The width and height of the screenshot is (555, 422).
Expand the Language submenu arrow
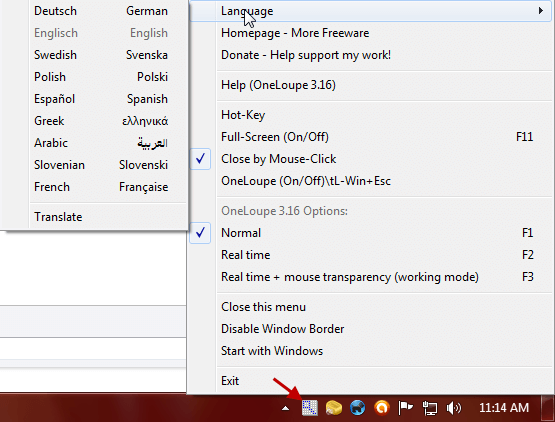click(x=540, y=11)
